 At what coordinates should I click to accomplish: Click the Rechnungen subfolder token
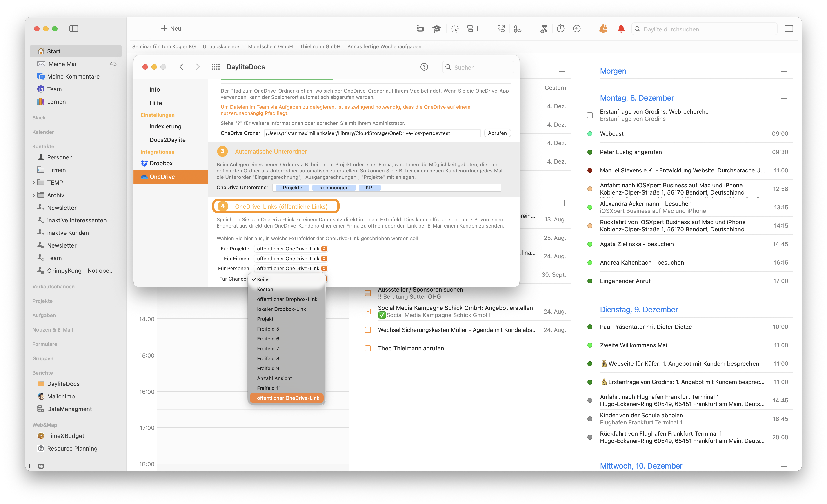334,188
